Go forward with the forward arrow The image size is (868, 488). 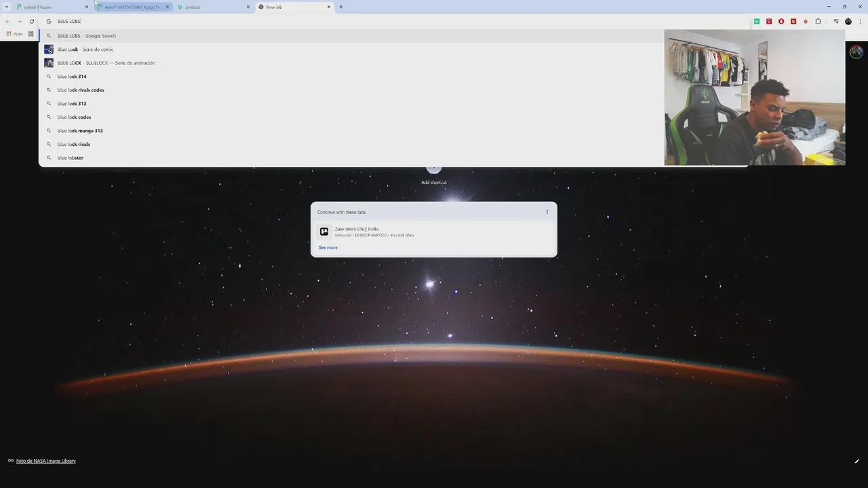tap(19, 21)
